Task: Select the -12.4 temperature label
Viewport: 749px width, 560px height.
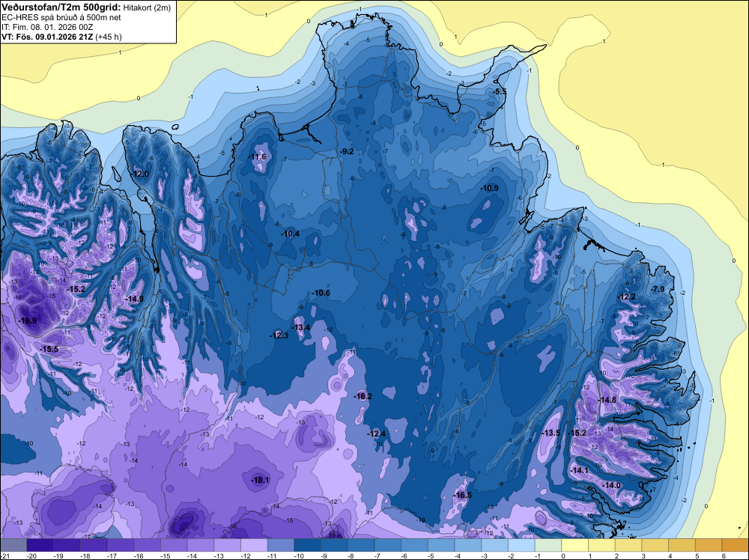Action: pos(377,433)
